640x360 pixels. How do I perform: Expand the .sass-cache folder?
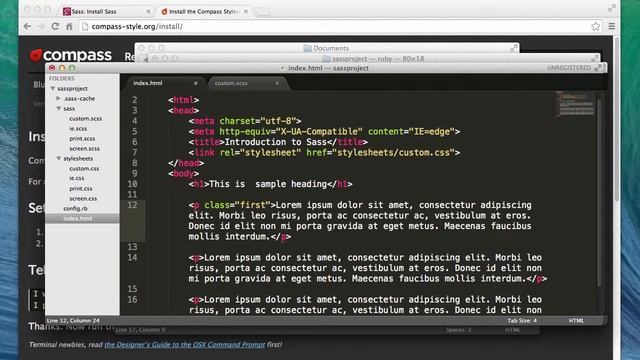pyautogui.click(x=58, y=98)
